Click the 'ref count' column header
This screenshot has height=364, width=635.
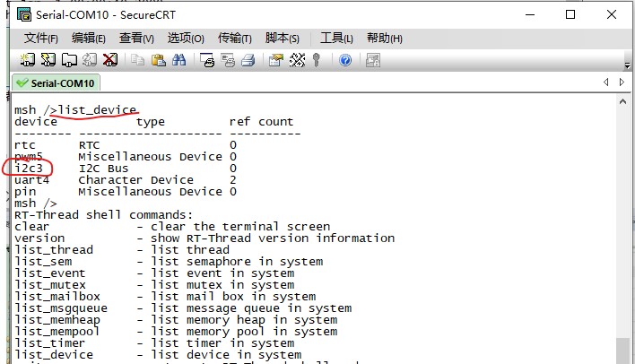(261, 121)
